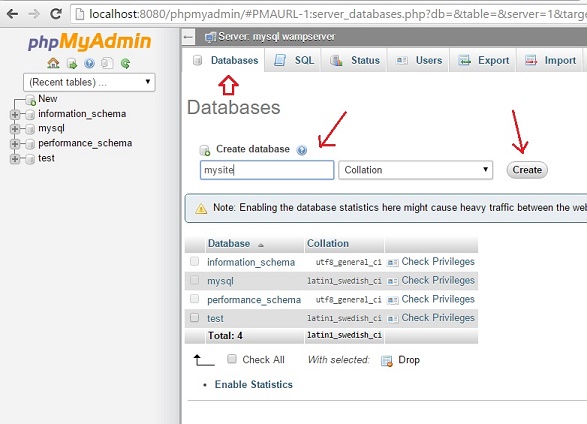Image resolution: width=587 pixels, height=424 pixels.
Task: Click privileges icon in mysql row
Action: click(x=392, y=281)
